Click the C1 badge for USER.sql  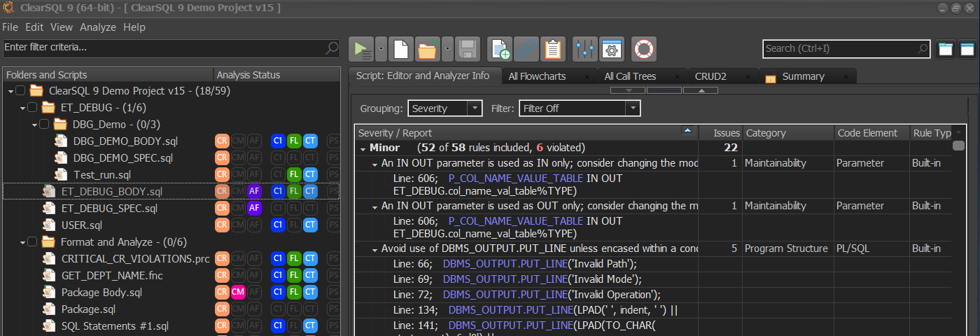coord(278,225)
